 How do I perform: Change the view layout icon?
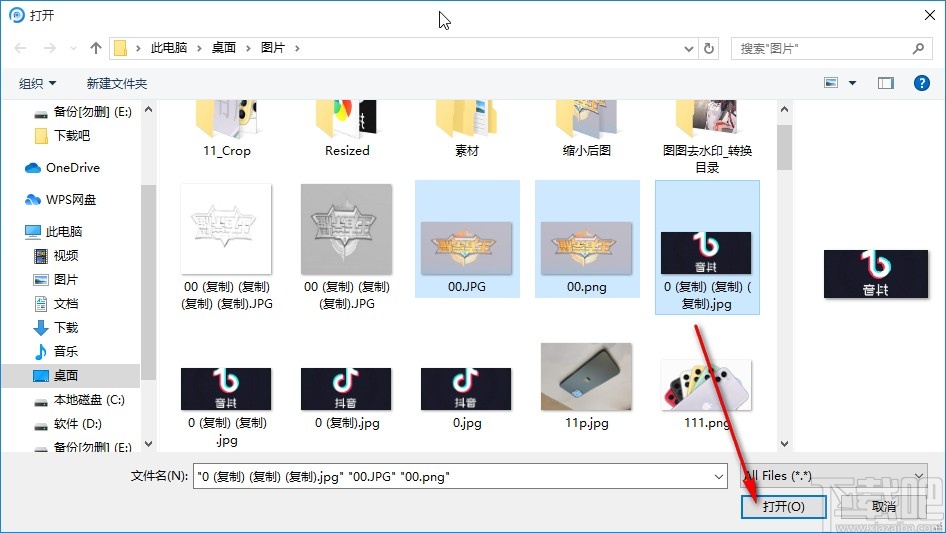831,83
